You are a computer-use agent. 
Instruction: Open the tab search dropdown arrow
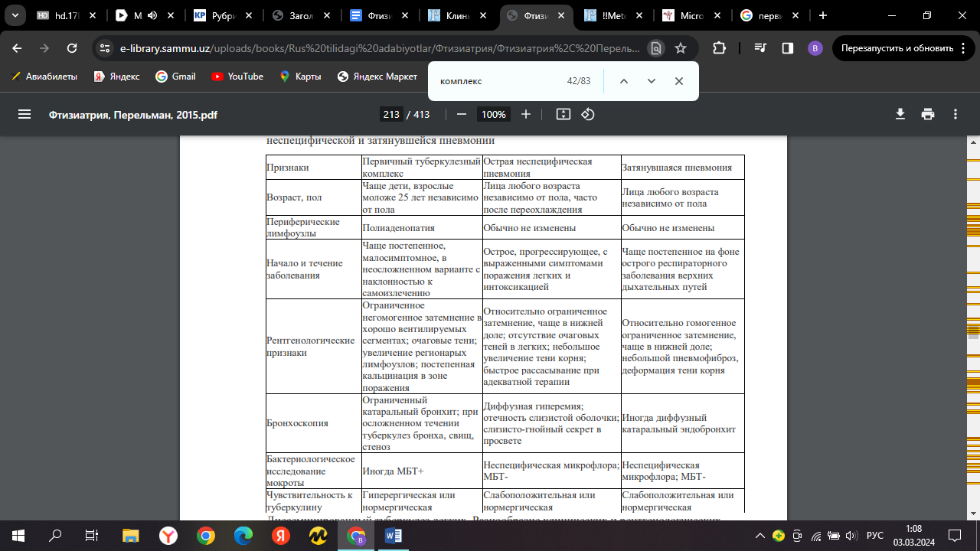[14, 15]
